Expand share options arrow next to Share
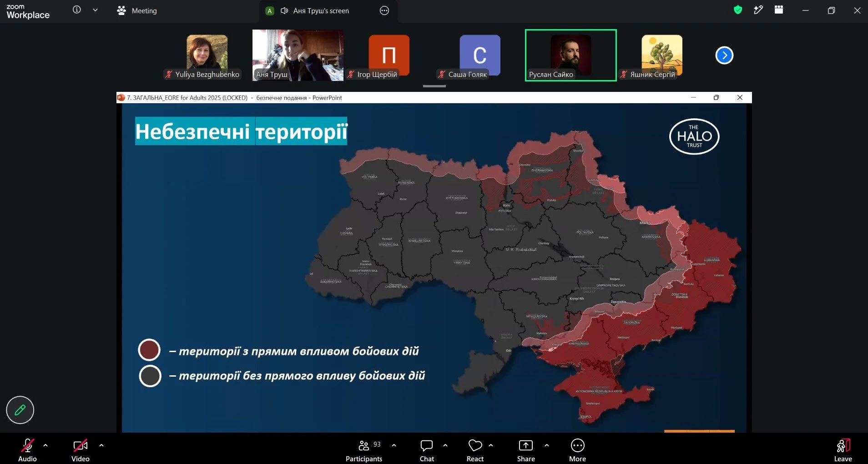868x464 pixels. (547, 445)
